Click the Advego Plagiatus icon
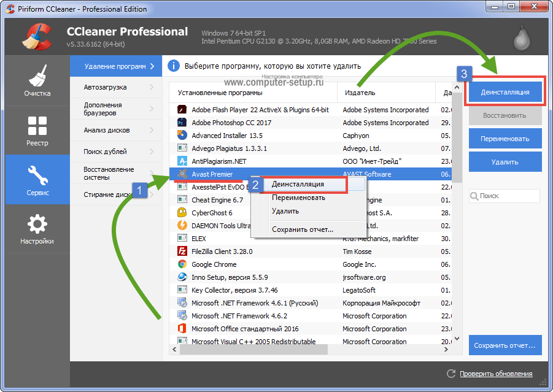553x392 pixels. tap(182, 148)
